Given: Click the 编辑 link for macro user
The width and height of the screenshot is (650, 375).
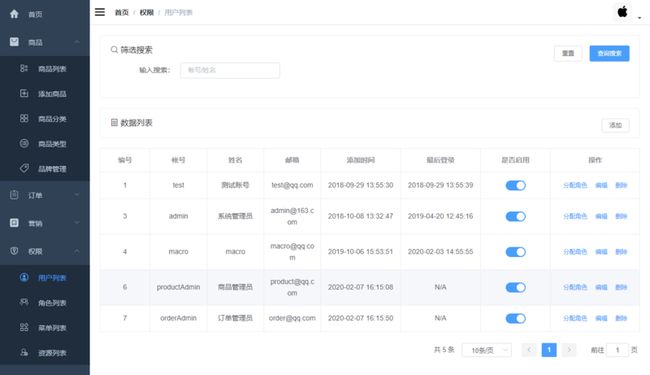Looking at the screenshot, I should click(601, 252).
